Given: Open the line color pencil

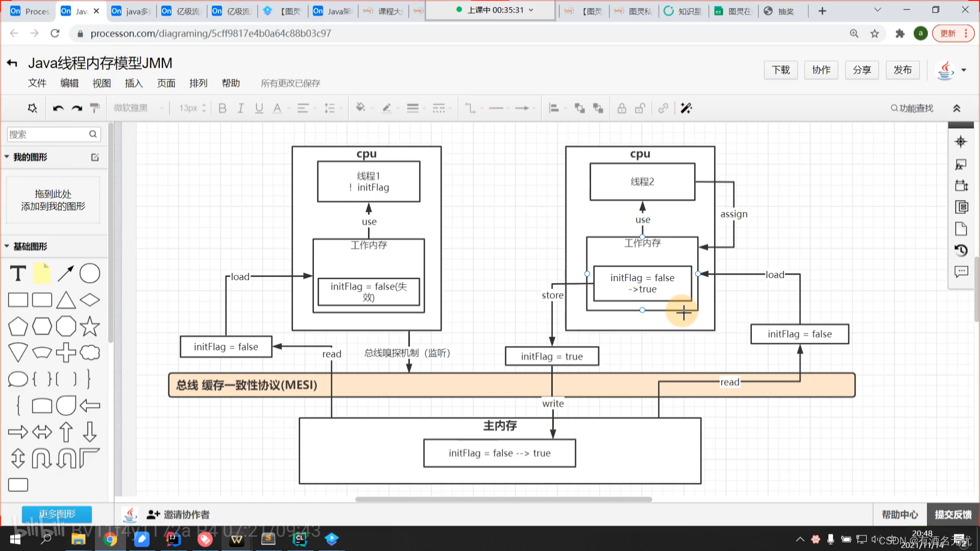Looking at the screenshot, I should click(387, 108).
